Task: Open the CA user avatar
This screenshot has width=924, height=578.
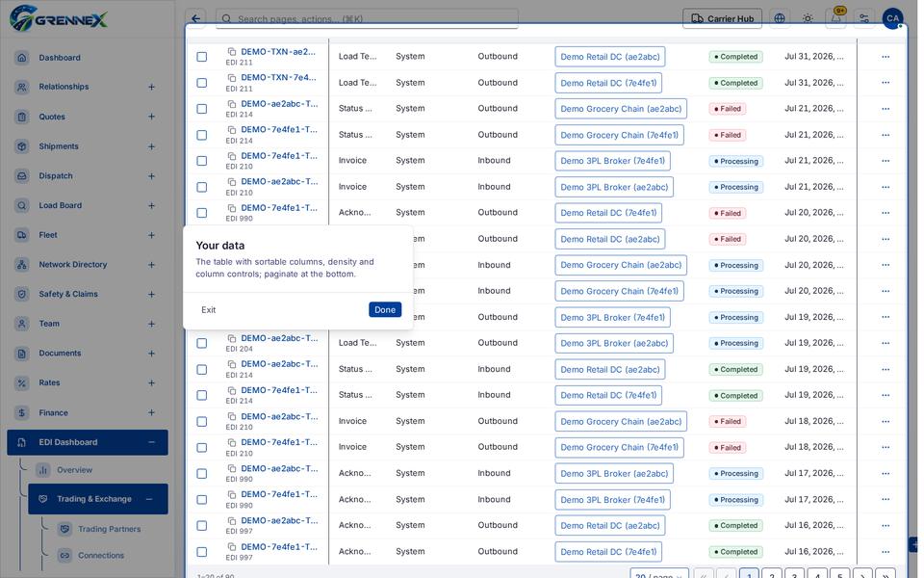Action: (x=892, y=18)
